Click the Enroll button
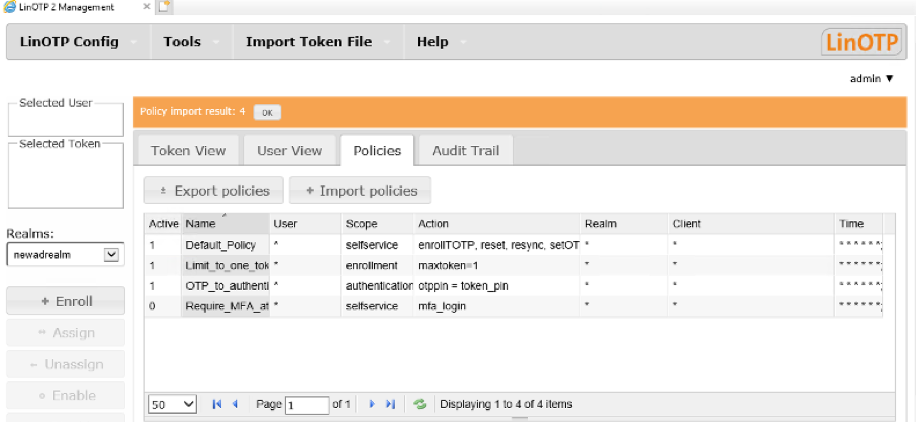Image resolution: width=916 pixels, height=422 pixels. tap(65, 302)
